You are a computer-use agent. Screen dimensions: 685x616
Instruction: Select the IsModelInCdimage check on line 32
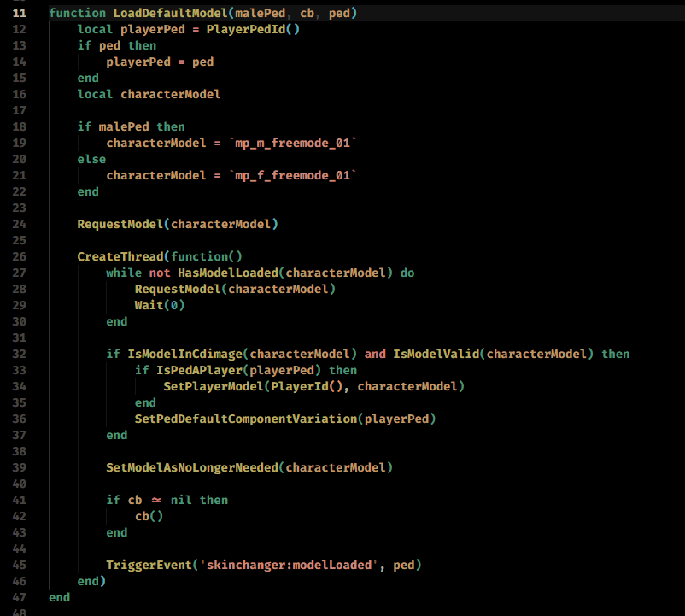tap(186, 354)
